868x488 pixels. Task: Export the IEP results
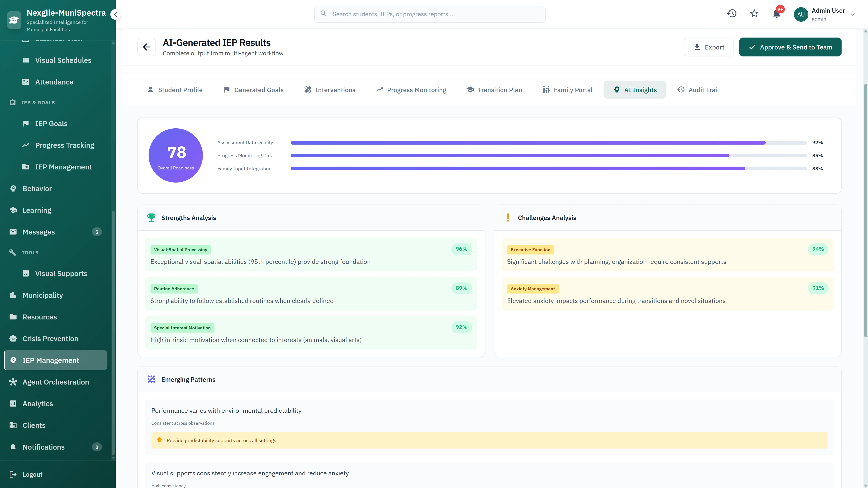click(x=709, y=47)
